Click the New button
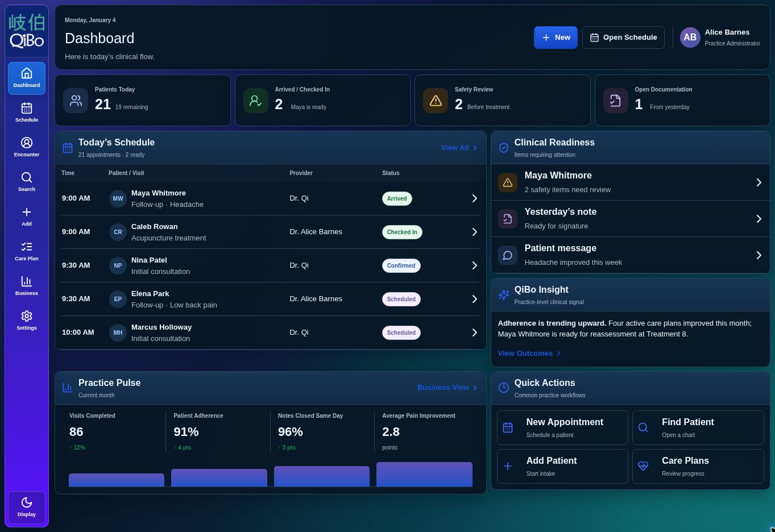The image size is (775, 532). [x=556, y=38]
